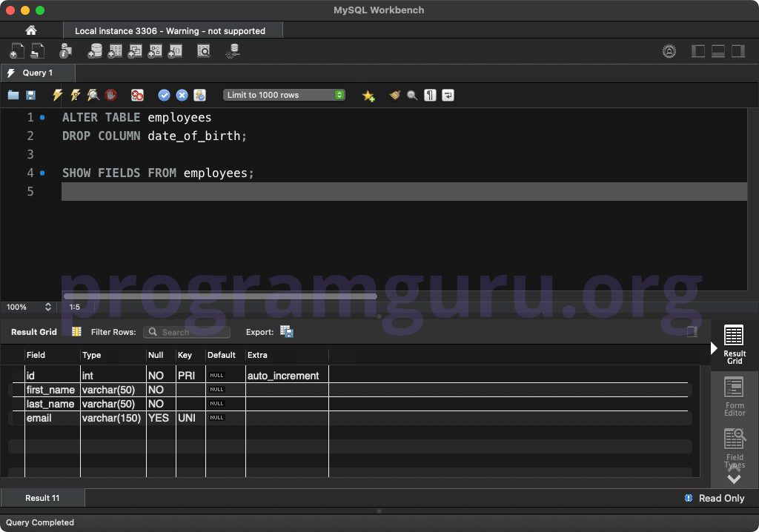The width and height of the screenshot is (759, 532).
Task: Open find panel magnifier icon
Action: point(412,95)
